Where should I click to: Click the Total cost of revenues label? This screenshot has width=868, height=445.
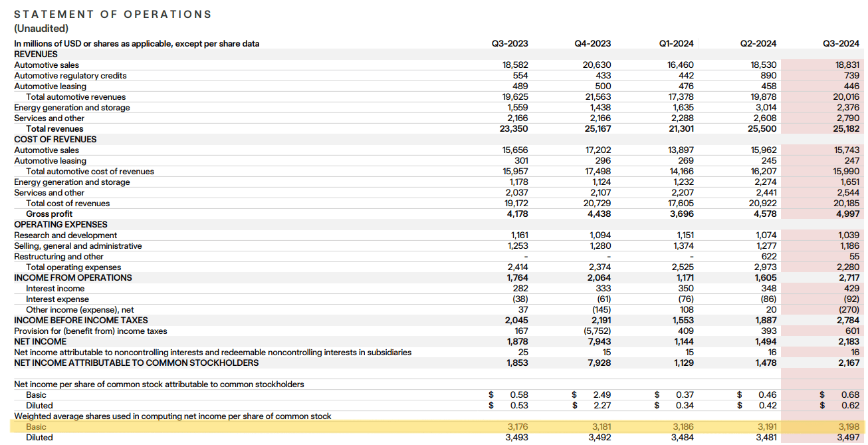tap(68, 204)
